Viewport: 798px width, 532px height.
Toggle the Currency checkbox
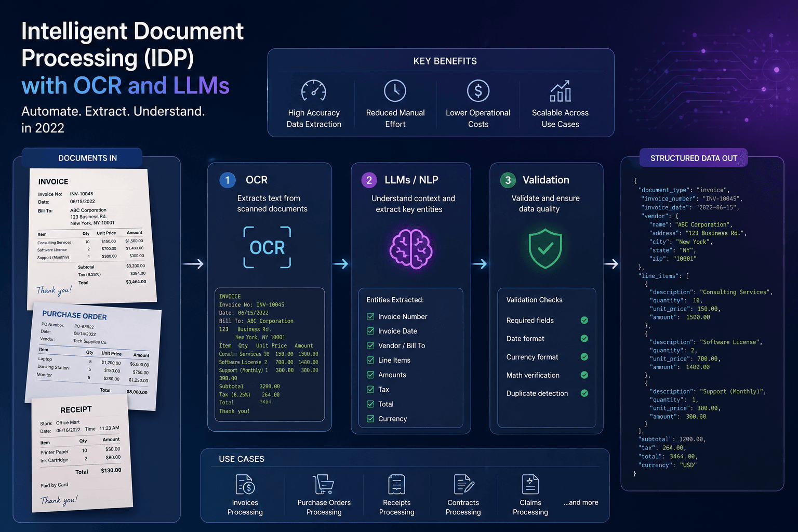[x=370, y=418]
